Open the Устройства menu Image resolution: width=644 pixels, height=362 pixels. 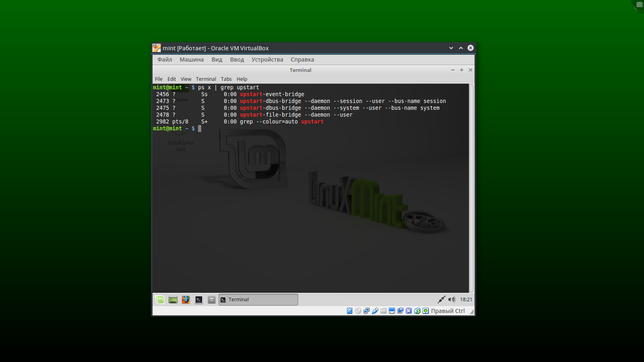[x=267, y=60]
